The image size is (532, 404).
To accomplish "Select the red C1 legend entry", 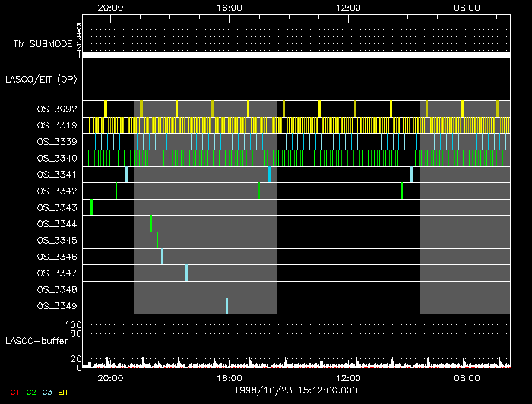I will (13, 392).
